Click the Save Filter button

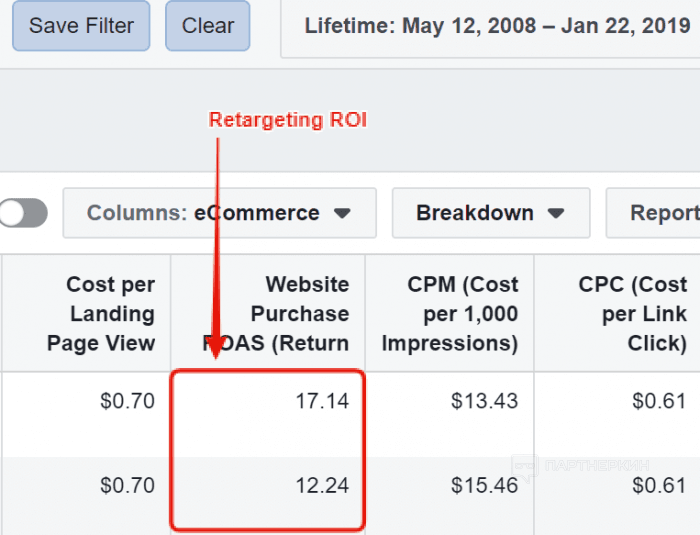[81, 25]
